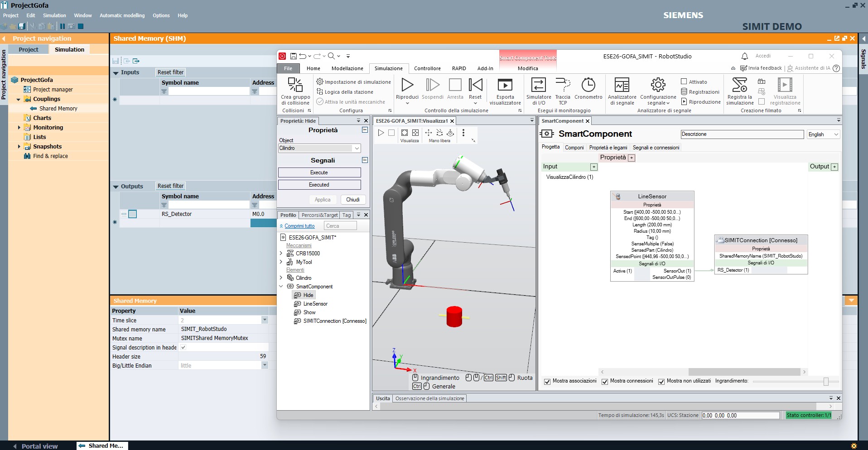Open the Cronometro stopwatch tool
The width and height of the screenshot is (868, 450).
click(588, 85)
